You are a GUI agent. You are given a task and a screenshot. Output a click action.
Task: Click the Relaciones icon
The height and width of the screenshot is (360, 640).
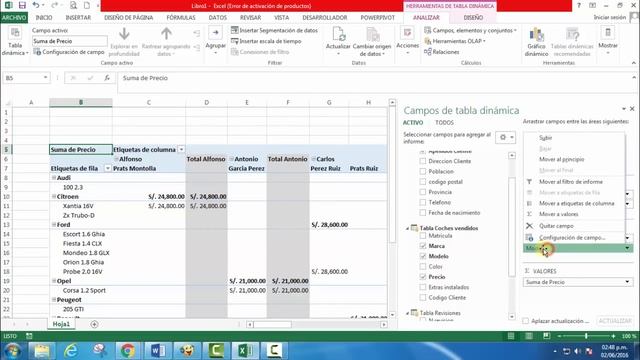(428, 51)
